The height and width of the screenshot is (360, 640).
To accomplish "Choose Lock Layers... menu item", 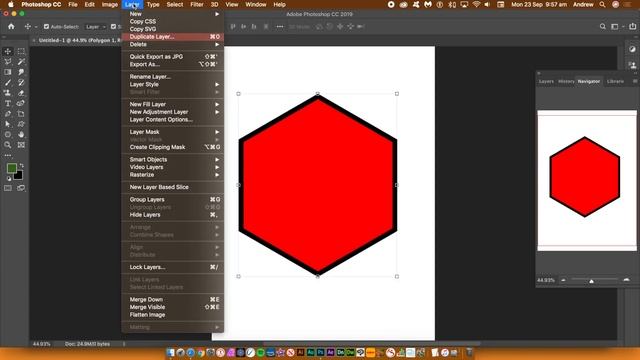I will (173, 267).
